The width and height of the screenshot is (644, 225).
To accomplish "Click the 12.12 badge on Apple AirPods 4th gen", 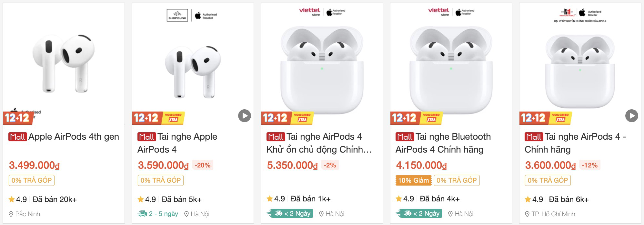I will tap(17, 118).
